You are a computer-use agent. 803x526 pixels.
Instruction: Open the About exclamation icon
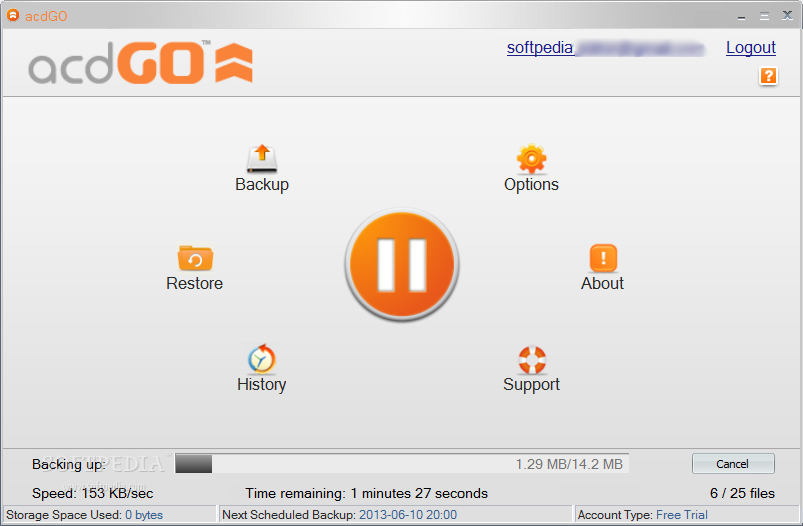(x=603, y=258)
